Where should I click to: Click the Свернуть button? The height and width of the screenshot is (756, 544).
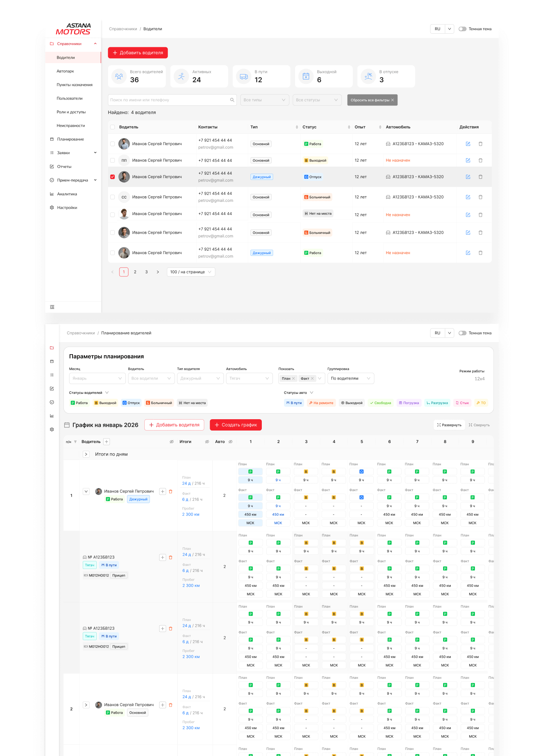(479, 425)
